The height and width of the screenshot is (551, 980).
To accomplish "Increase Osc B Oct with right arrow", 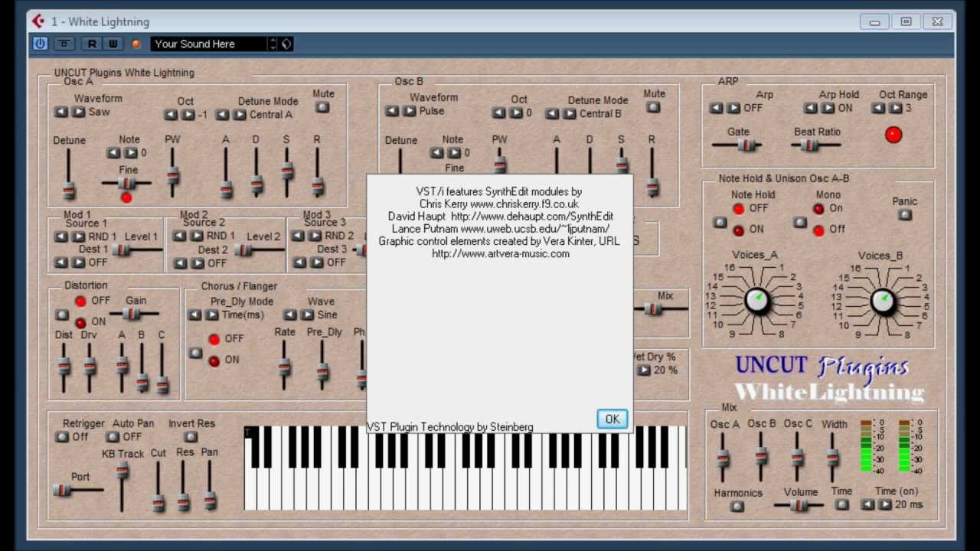I will point(517,113).
